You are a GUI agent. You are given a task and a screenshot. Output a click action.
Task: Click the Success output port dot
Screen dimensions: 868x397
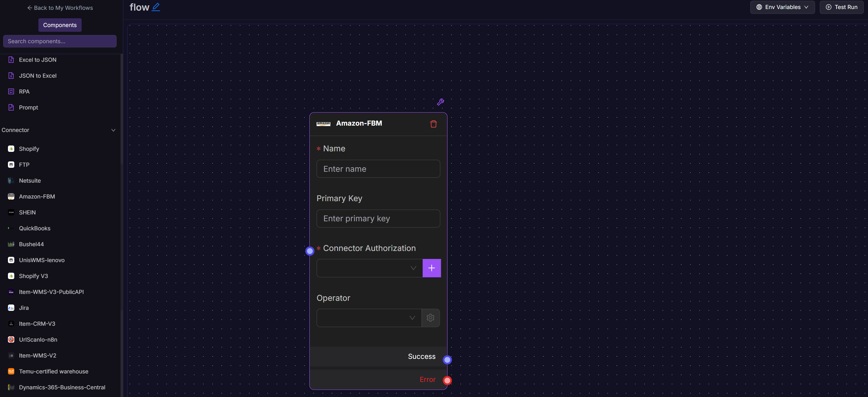click(447, 360)
